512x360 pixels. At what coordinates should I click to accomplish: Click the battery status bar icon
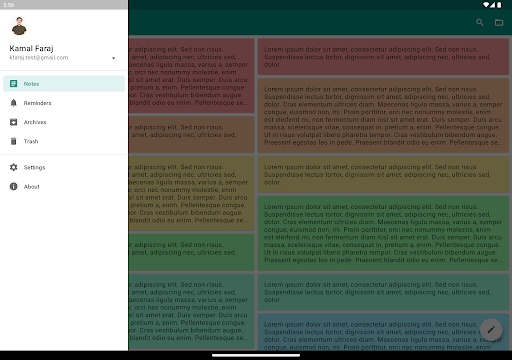(499, 5)
